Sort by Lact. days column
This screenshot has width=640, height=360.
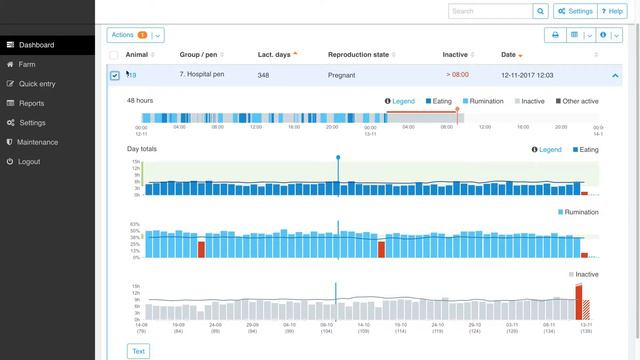(x=278, y=55)
